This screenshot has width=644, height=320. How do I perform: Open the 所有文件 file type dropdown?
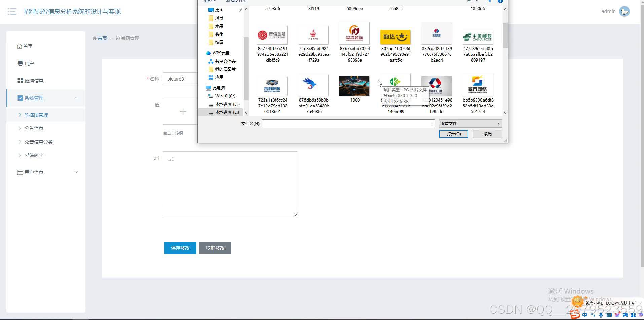(x=470, y=124)
